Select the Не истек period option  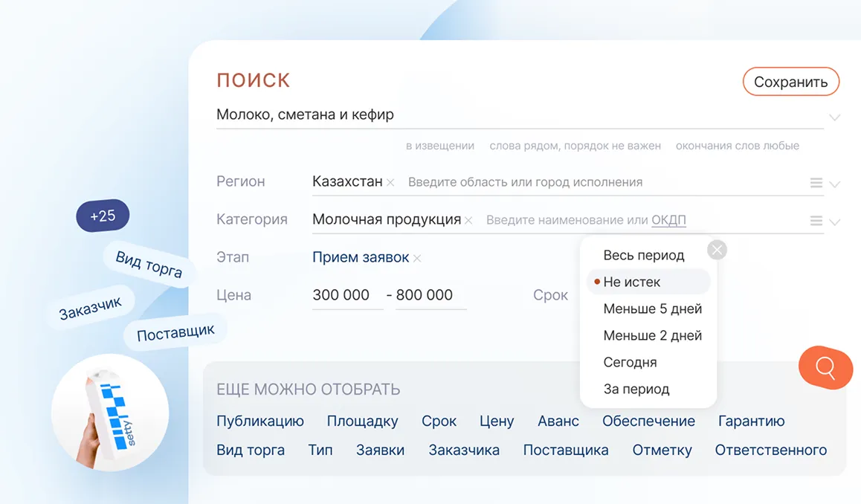coord(632,282)
